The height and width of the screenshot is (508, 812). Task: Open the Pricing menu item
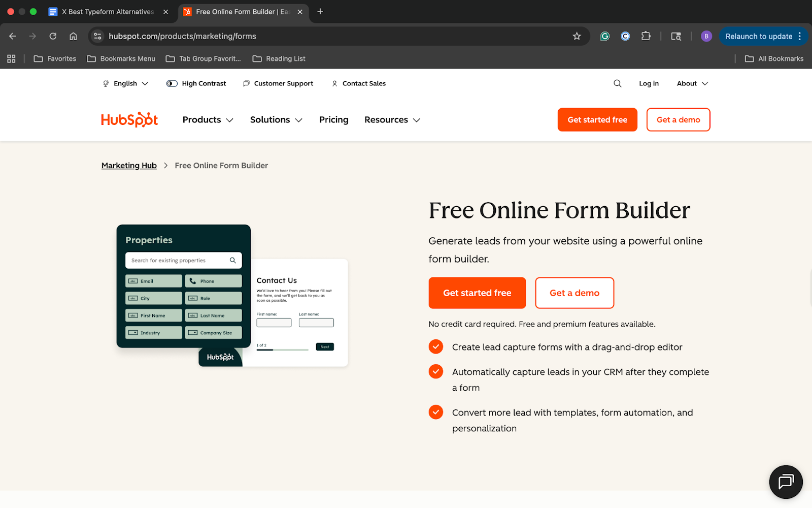pos(333,119)
